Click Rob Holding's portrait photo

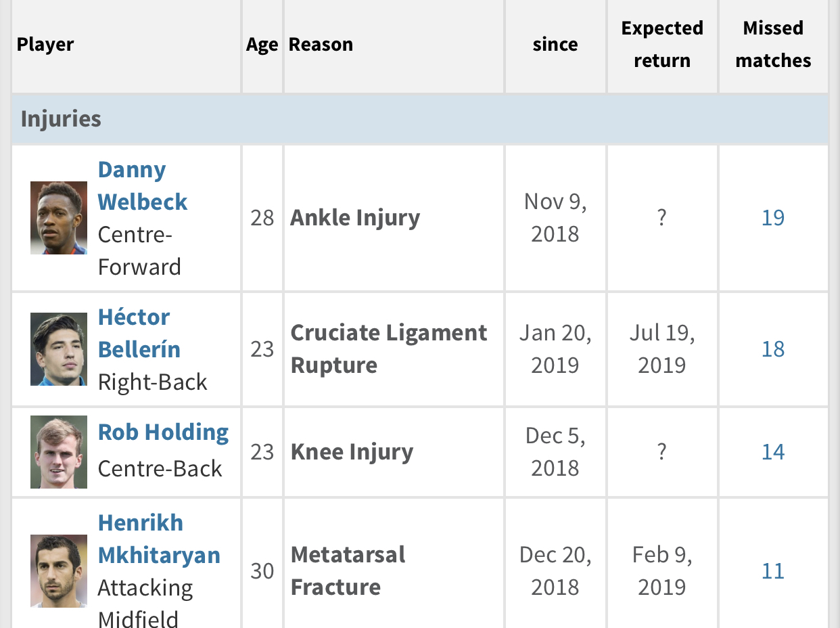59,452
